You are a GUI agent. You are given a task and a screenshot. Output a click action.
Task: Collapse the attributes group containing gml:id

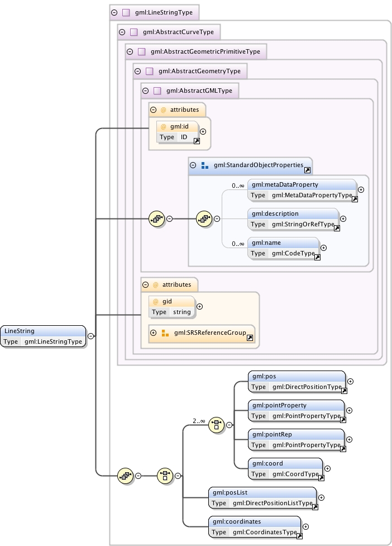153,110
